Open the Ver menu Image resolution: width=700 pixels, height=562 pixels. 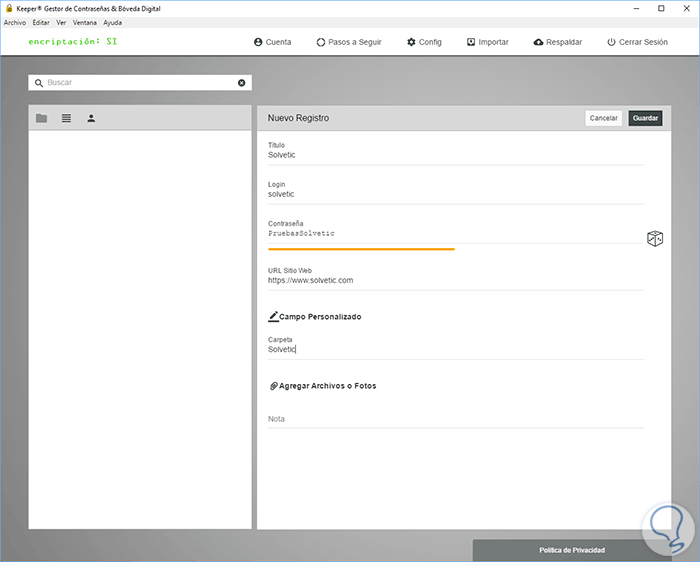(x=61, y=22)
